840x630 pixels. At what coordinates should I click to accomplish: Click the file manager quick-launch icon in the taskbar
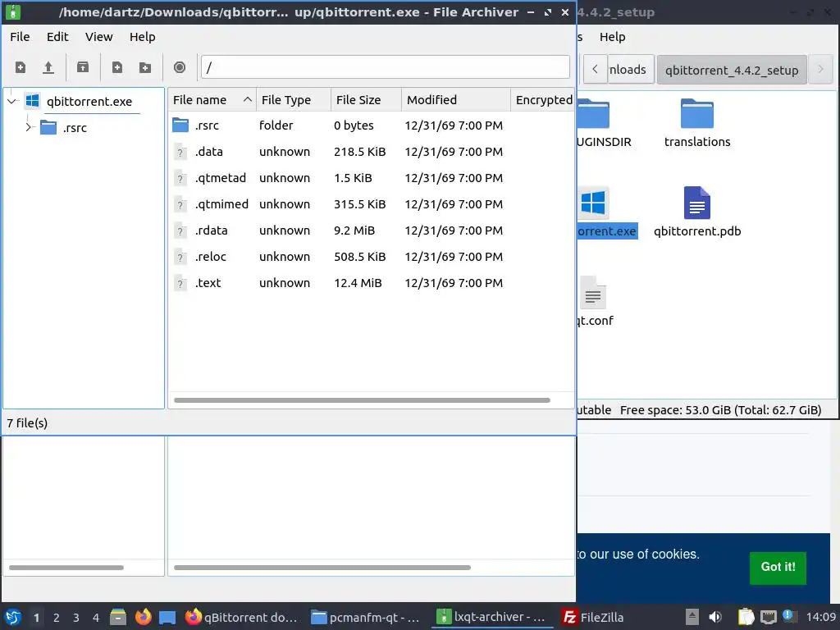pyautogui.click(x=118, y=617)
